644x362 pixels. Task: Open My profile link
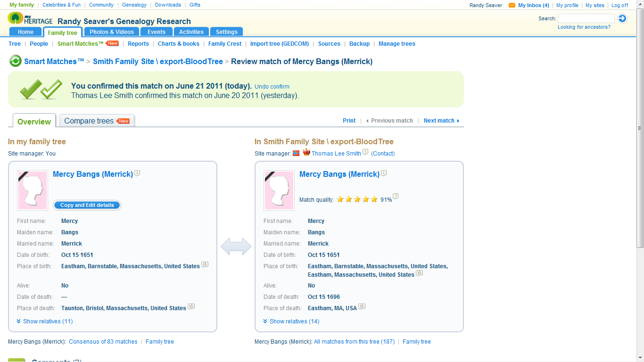567,5
